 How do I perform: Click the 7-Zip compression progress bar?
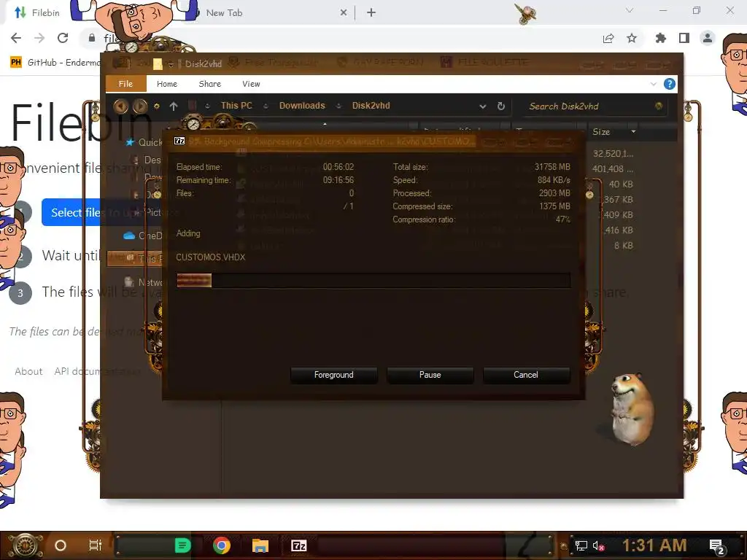point(373,281)
